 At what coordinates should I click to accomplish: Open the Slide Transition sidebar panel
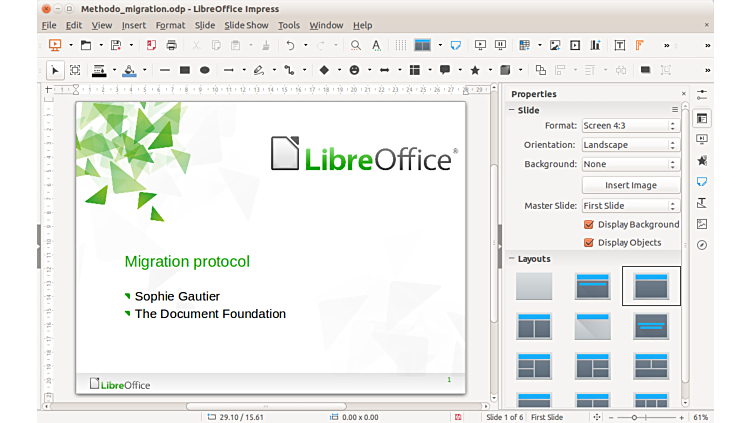[x=702, y=139]
